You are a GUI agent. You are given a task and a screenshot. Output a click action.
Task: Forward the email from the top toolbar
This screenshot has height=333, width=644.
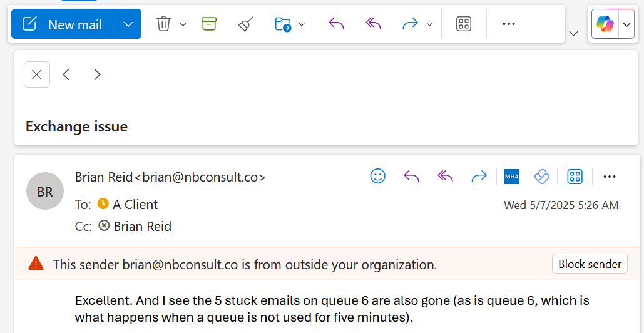click(x=411, y=24)
